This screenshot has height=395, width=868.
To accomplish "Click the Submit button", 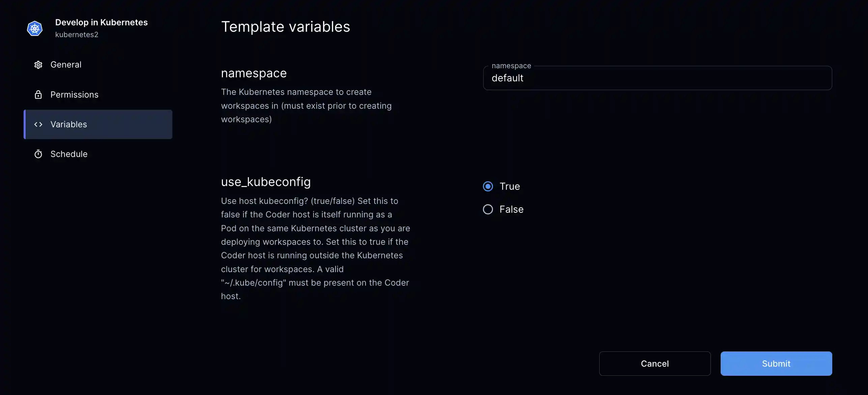I will (x=776, y=363).
